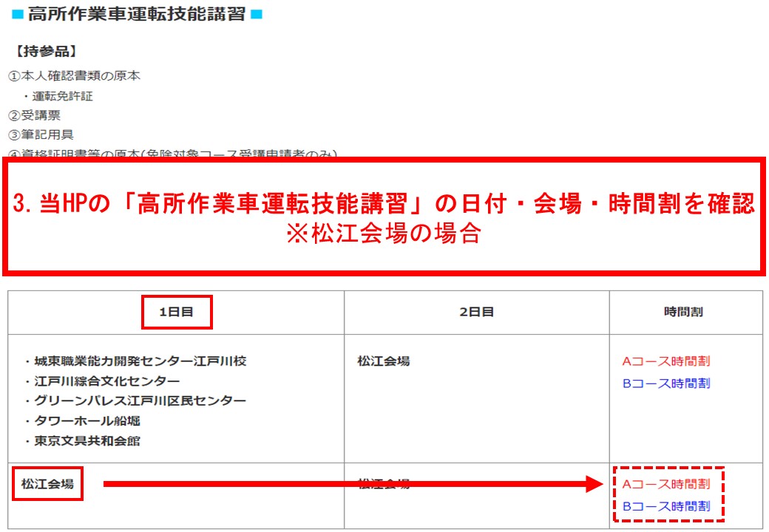Click タワーホール船堀 venue entry
769x532 pixels.
[x=84, y=420]
